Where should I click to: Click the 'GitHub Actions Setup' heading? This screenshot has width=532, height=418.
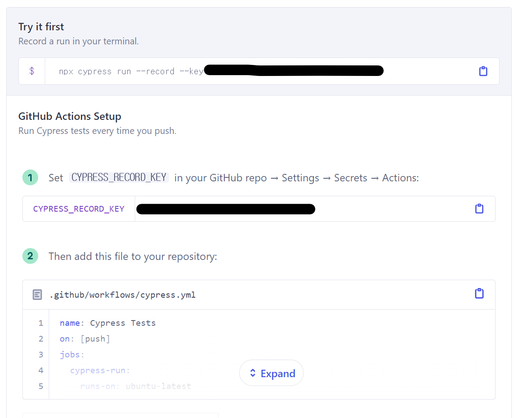(x=70, y=116)
